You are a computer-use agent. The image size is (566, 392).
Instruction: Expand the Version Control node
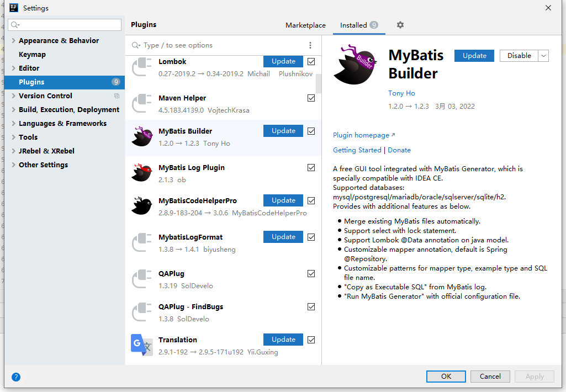(13, 96)
